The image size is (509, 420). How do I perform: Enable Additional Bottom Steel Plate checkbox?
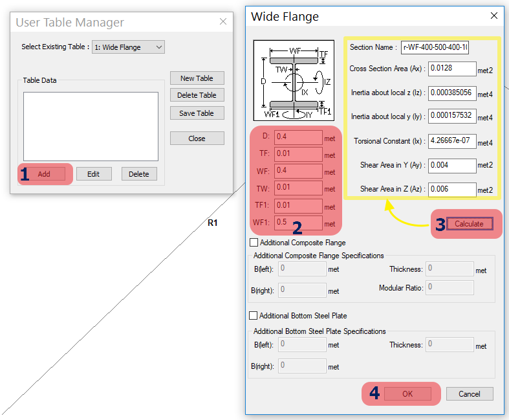pyautogui.click(x=254, y=316)
